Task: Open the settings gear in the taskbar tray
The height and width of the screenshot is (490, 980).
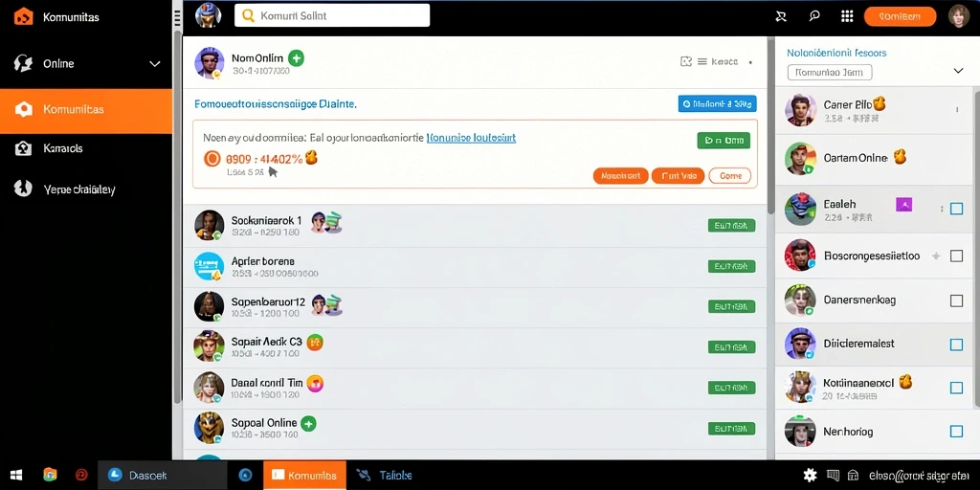Action: [810, 475]
